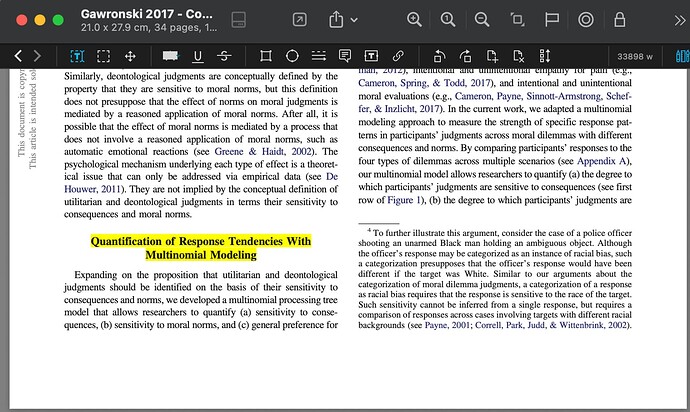This screenshot has width=690, height=412.
Task: Zoom to fit the page
Action: 517,19
